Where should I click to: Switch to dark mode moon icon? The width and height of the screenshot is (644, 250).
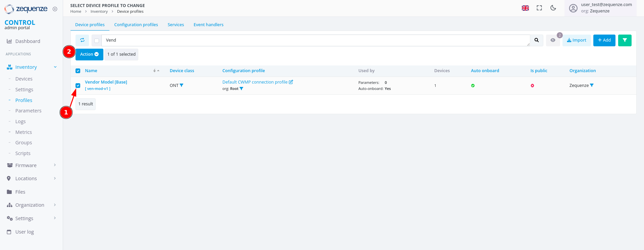[553, 8]
